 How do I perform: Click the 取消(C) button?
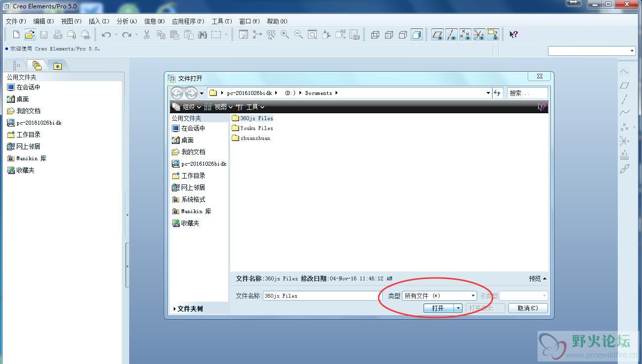(528, 308)
